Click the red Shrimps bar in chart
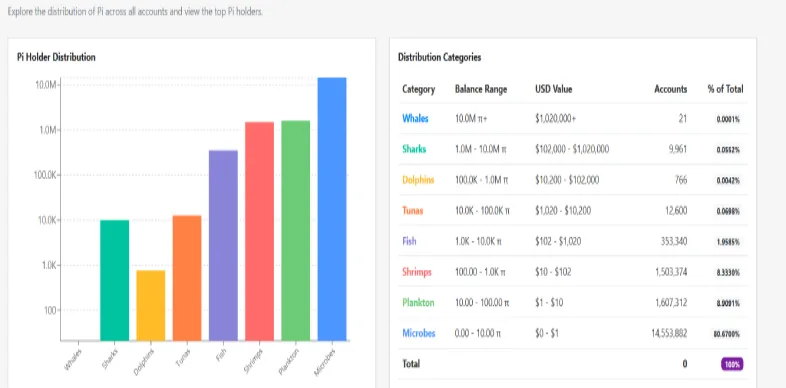 pyautogui.click(x=259, y=231)
